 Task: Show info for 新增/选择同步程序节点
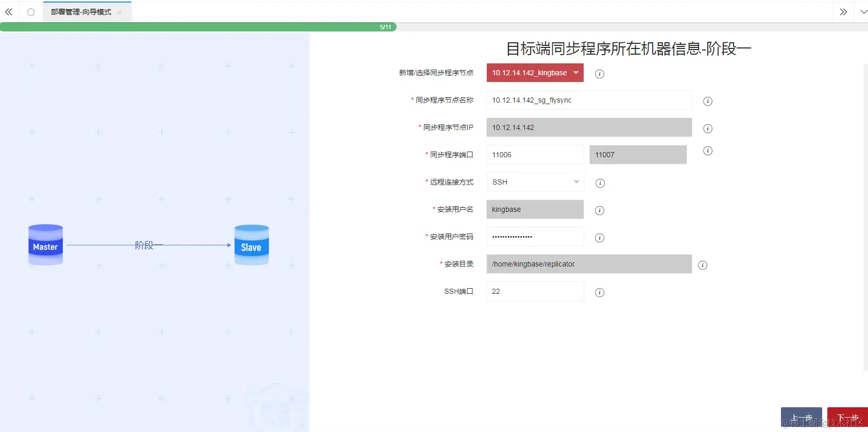[x=600, y=74]
